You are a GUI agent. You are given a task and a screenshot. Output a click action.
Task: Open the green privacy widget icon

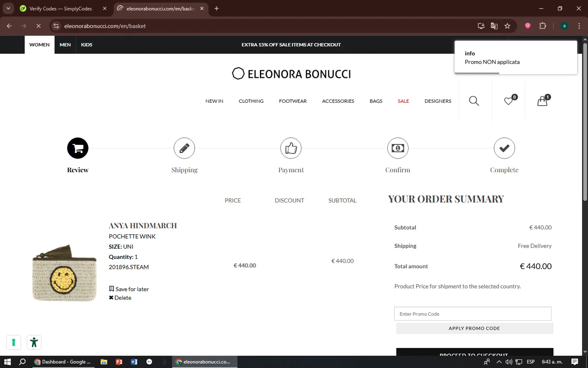14,342
